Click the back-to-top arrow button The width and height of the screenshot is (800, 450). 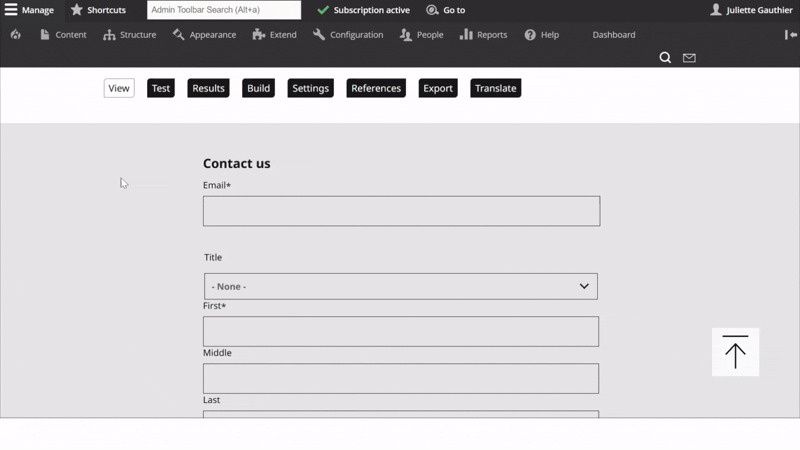click(735, 352)
